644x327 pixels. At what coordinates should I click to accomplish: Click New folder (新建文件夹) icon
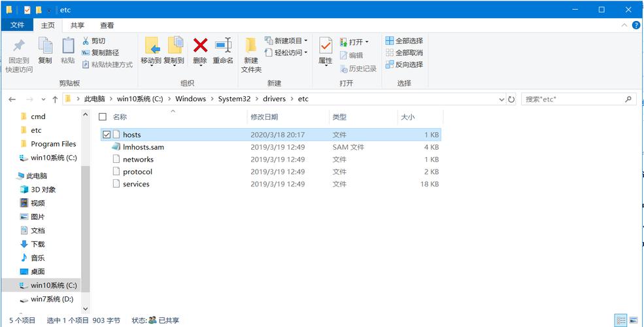(251, 46)
